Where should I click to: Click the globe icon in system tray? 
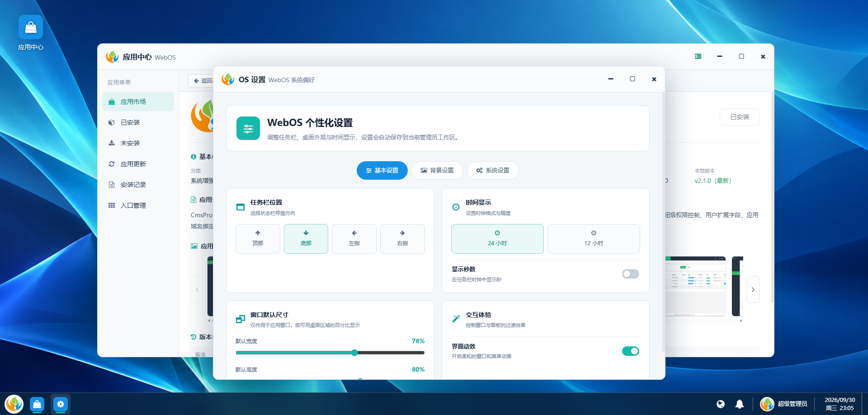coord(721,404)
